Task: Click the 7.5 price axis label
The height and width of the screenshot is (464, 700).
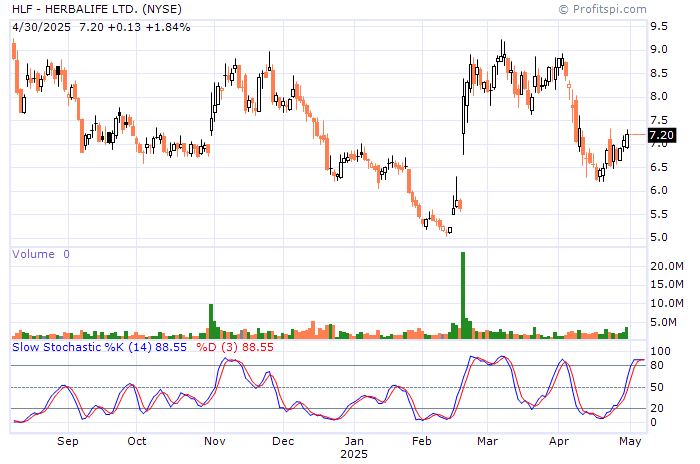Action: coord(659,120)
